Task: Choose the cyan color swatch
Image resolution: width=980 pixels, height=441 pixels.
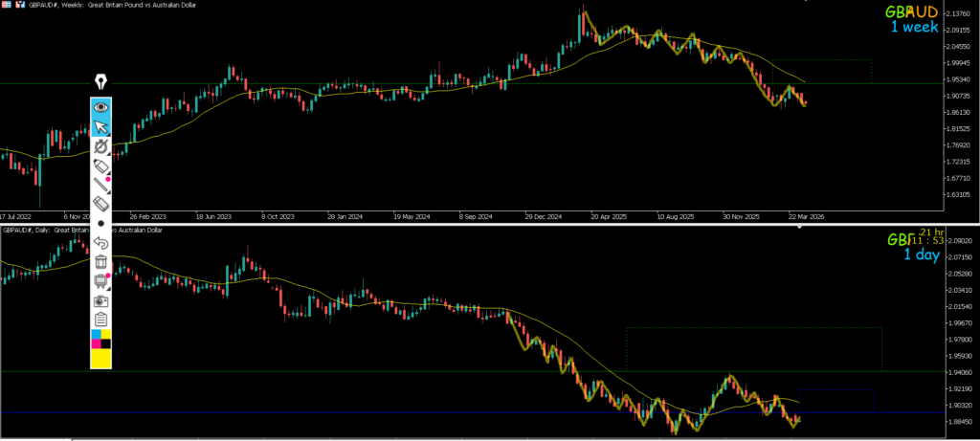Action: (96, 336)
